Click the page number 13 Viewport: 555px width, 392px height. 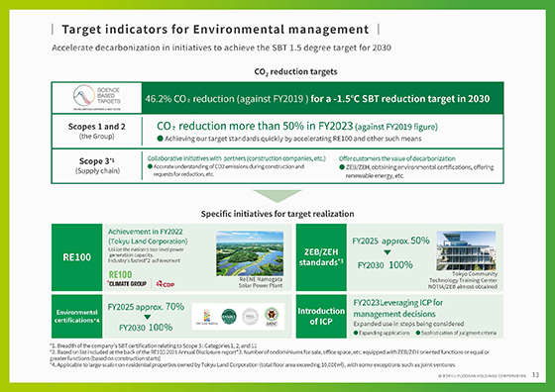pyautogui.click(x=535, y=375)
